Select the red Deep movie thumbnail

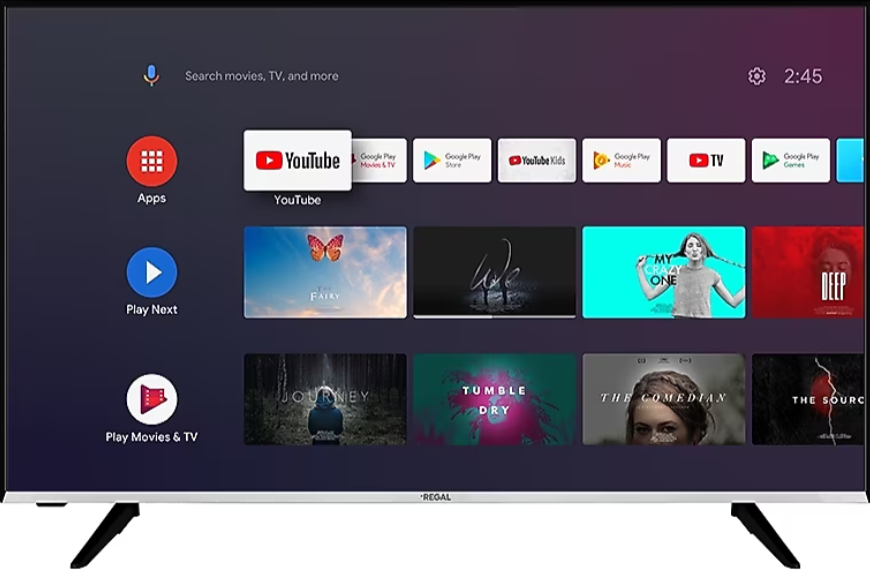808,272
